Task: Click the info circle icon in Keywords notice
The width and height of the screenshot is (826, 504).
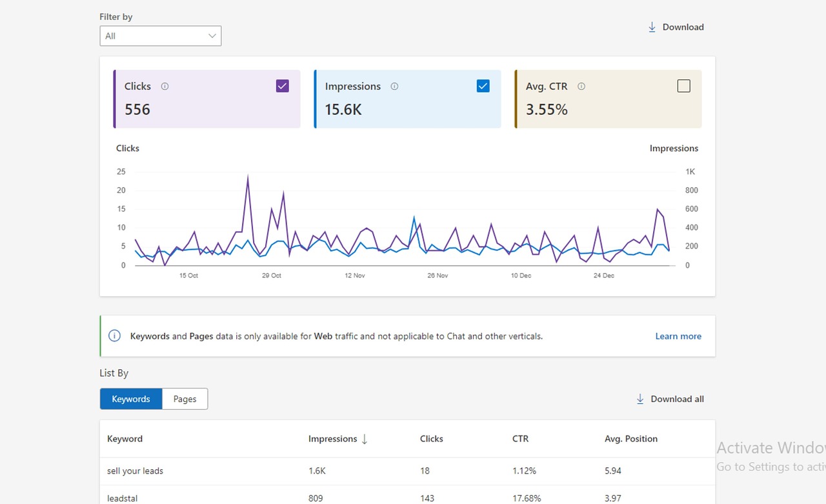Action: click(x=114, y=336)
